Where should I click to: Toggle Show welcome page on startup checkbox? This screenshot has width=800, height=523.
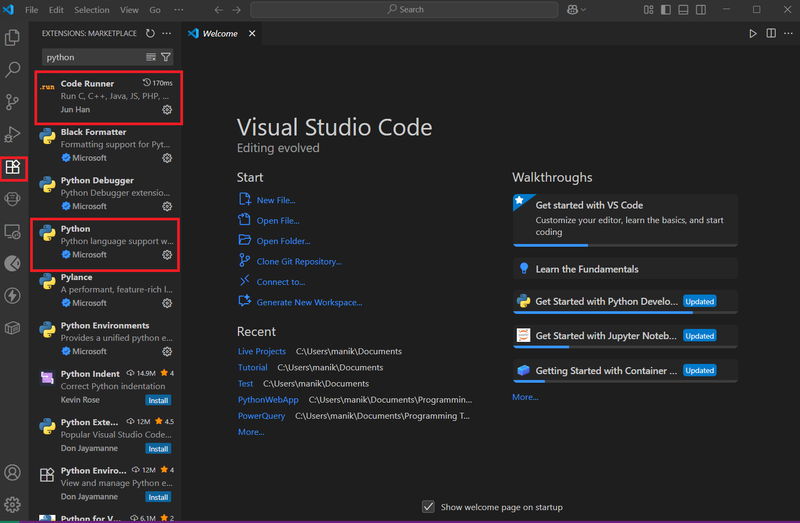[x=428, y=507]
